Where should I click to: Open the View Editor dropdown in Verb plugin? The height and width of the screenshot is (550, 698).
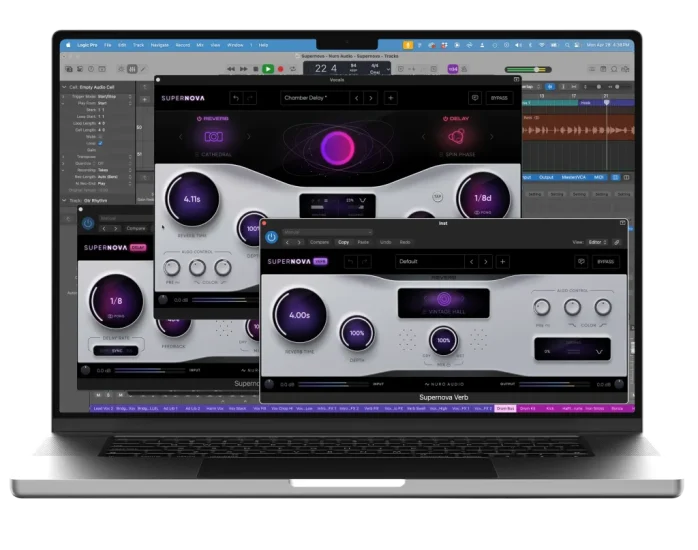click(597, 242)
